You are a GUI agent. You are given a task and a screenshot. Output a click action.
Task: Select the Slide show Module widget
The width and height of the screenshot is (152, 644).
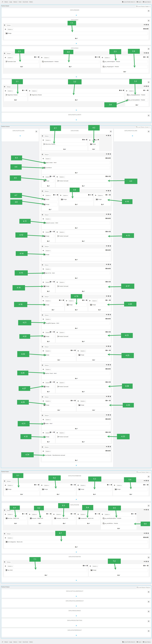(x=50, y=144)
